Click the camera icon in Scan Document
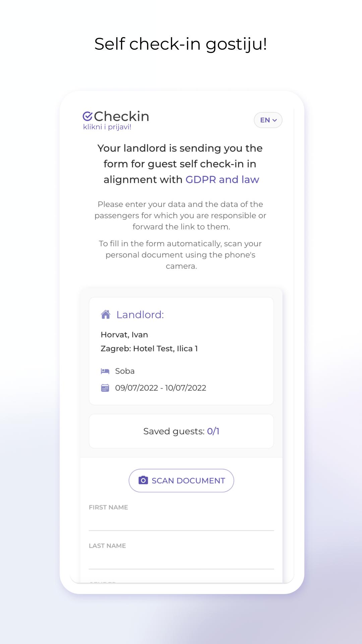The image size is (362, 644). coord(143,480)
